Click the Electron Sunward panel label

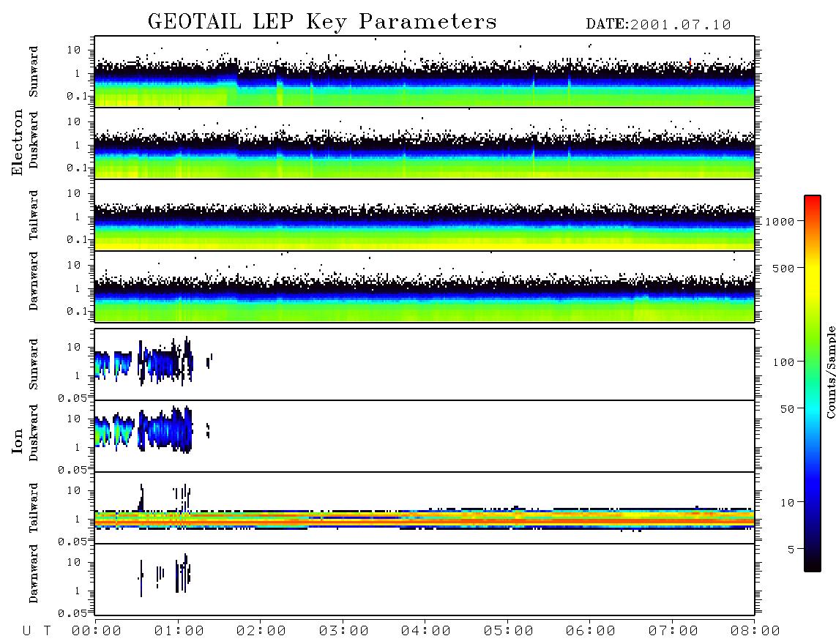[34, 72]
